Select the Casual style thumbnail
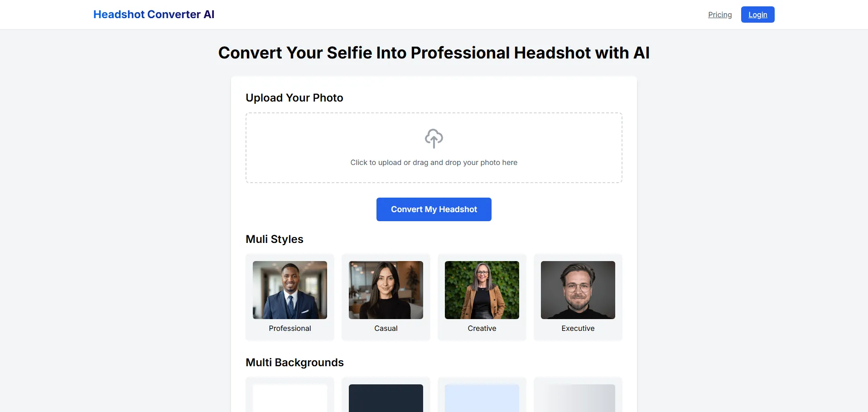The width and height of the screenshot is (868, 412). (386, 290)
